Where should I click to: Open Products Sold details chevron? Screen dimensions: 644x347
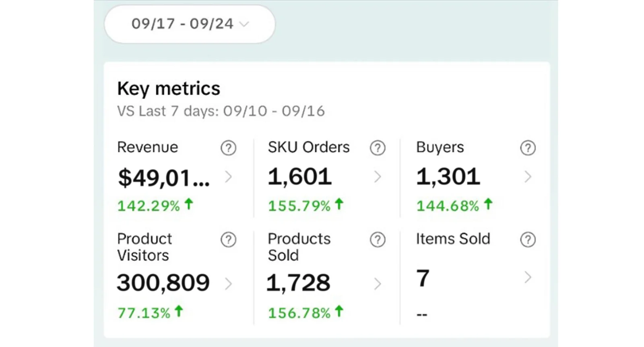[x=378, y=284]
